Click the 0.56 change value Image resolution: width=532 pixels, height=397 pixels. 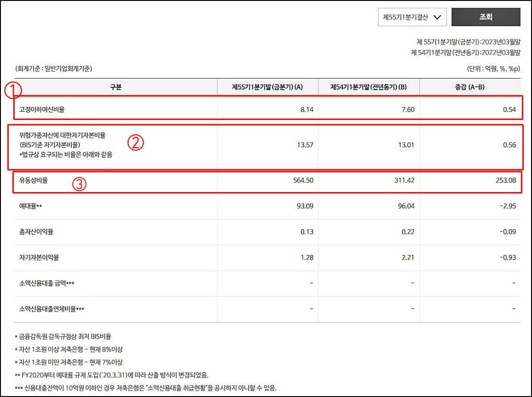[509, 145]
